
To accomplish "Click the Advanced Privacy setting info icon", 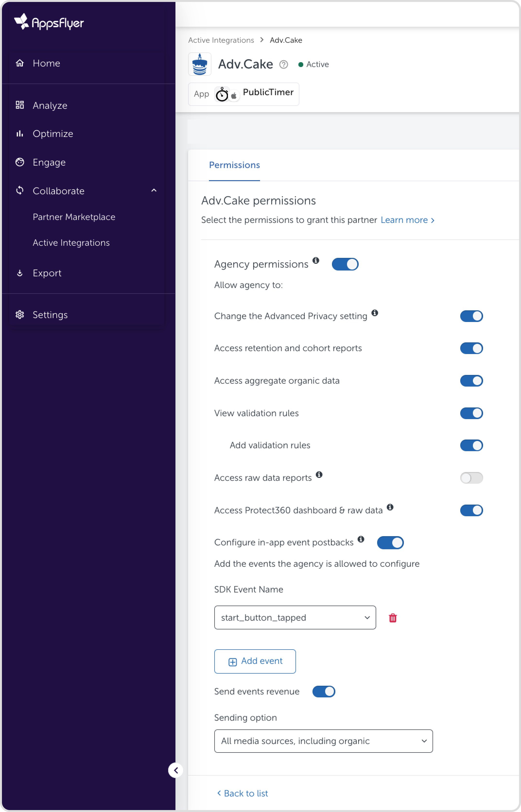I will click(375, 313).
